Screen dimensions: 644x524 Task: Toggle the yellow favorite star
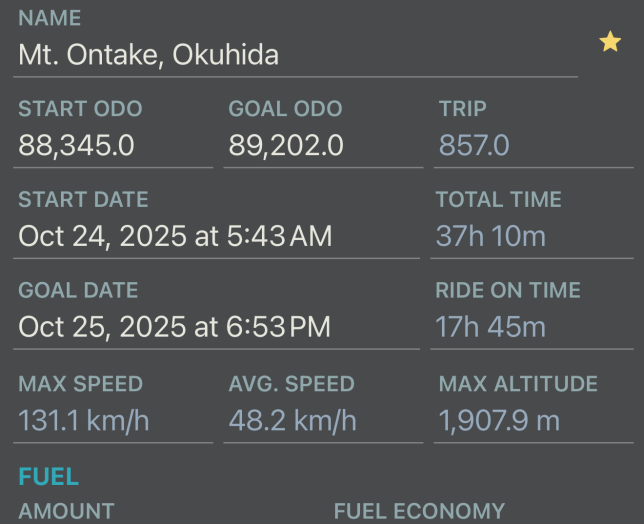[x=610, y=42]
